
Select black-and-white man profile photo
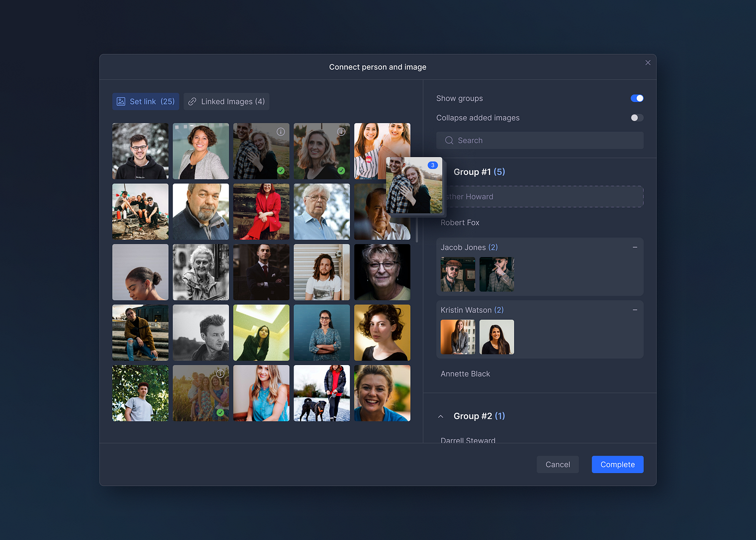click(201, 333)
